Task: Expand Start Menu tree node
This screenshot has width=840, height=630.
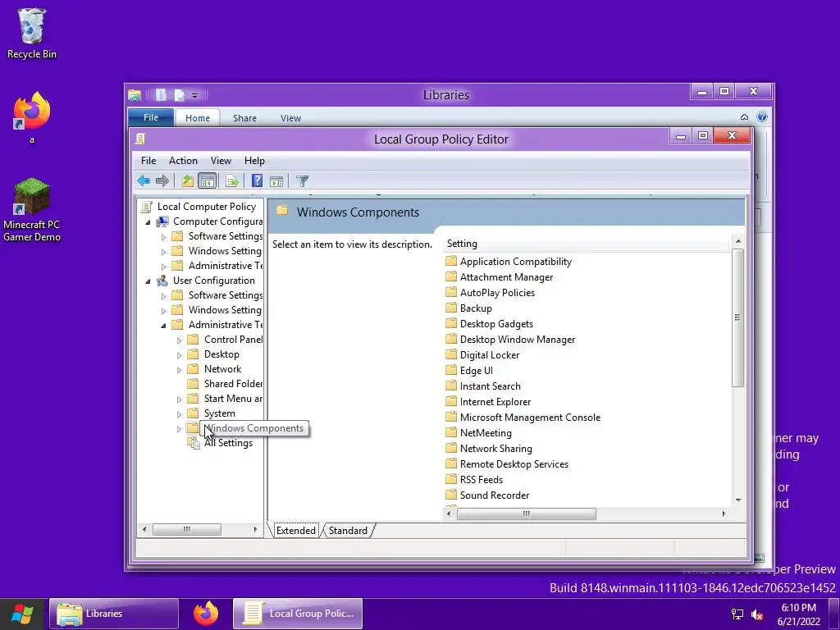Action: (x=179, y=399)
